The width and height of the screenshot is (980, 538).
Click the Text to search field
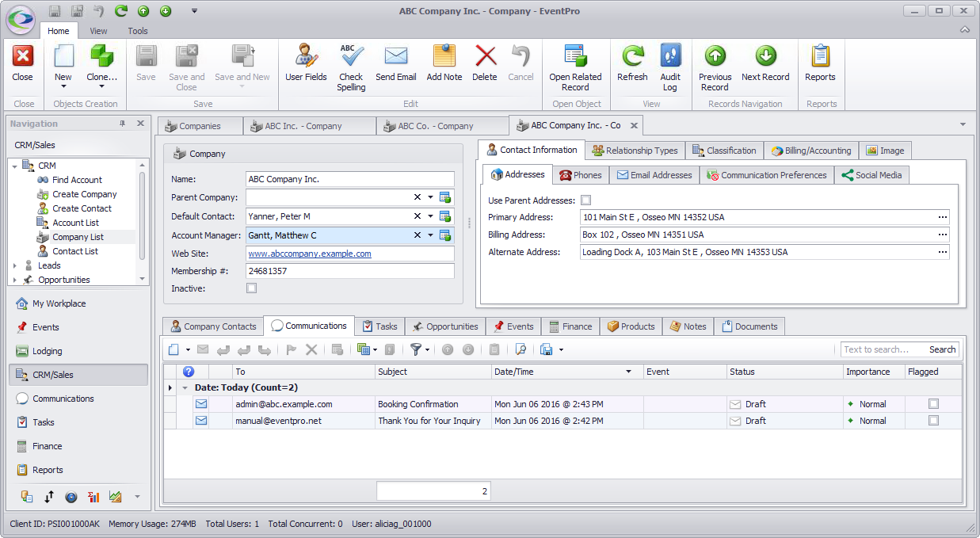point(883,349)
